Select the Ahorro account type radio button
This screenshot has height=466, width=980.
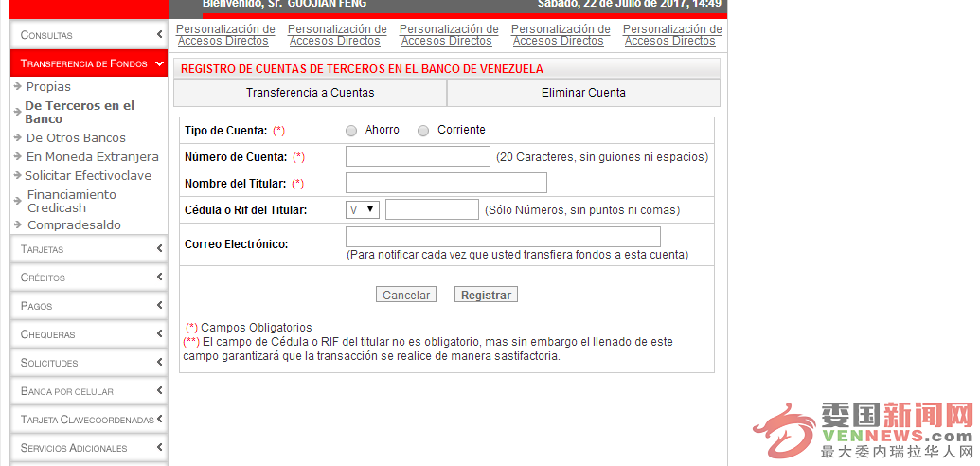pyautogui.click(x=351, y=131)
